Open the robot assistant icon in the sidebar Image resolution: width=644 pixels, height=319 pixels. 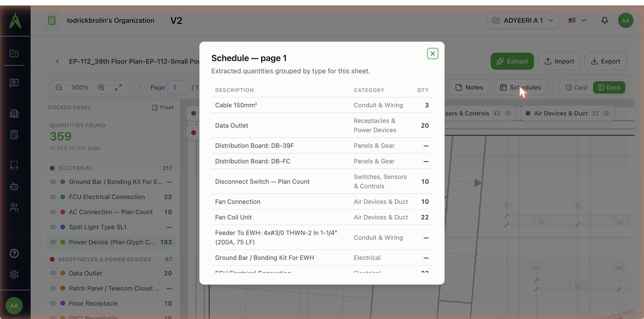(14, 186)
